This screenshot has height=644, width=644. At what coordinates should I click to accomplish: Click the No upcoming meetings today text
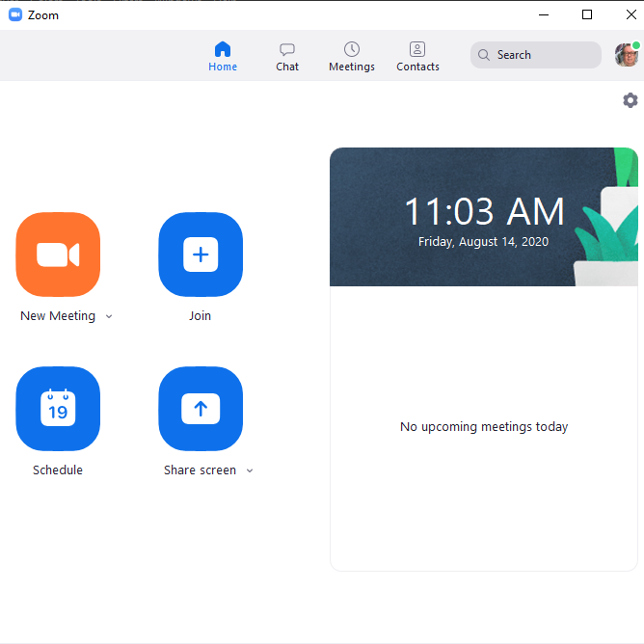(484, 427)
